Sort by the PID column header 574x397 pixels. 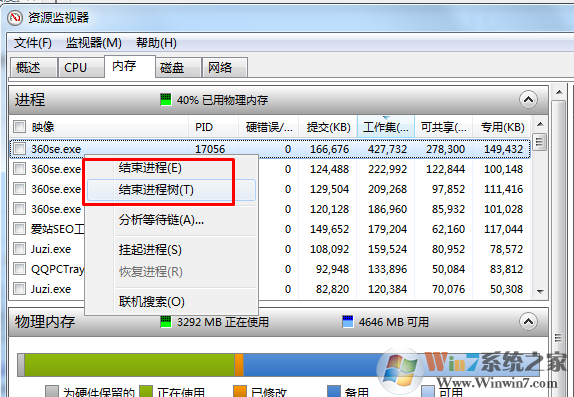click(213, 127)
